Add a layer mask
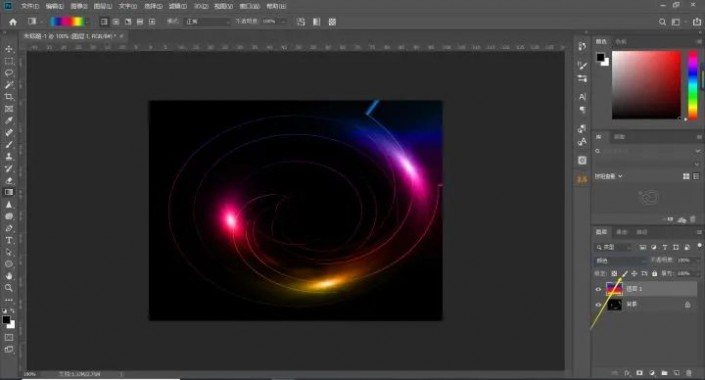The width and height of the screenshot is (705, 380). click(x=639, y=373)
